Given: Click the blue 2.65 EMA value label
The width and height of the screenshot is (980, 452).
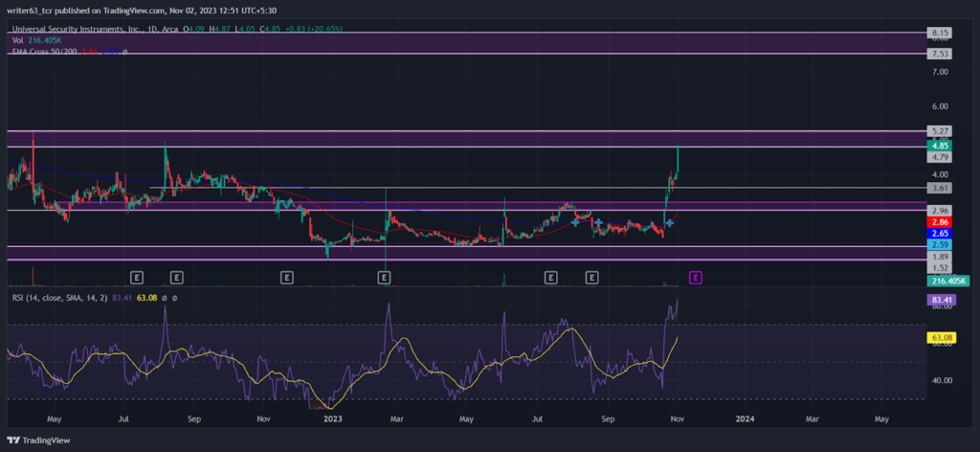Looking at the screenshot, I should coord(939,234).
